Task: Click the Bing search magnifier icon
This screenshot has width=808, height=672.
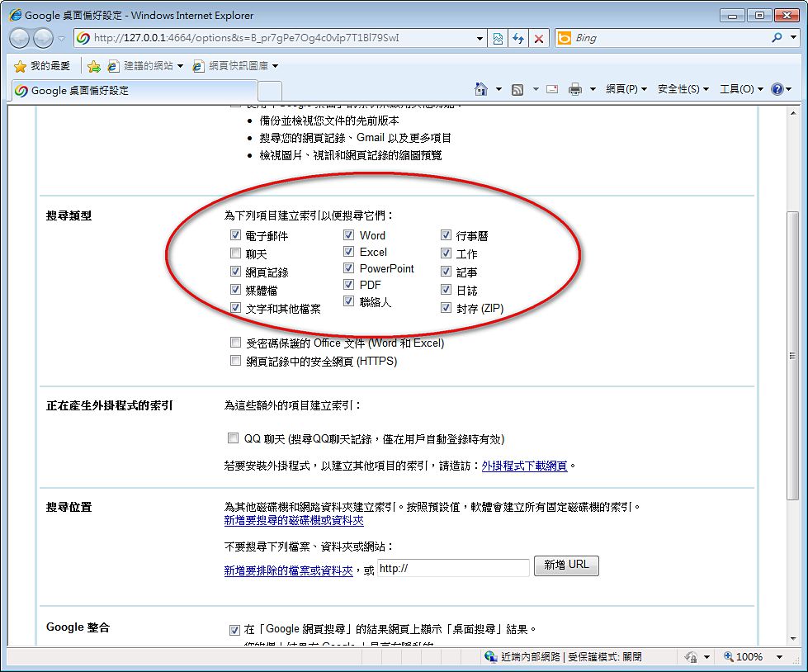Action: point(777,38)
